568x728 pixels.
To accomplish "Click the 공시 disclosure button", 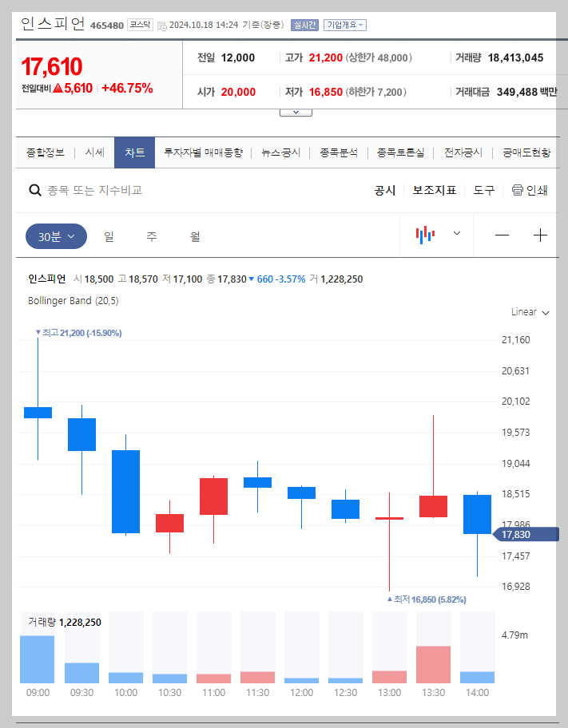I will click(x=384, y=191).
